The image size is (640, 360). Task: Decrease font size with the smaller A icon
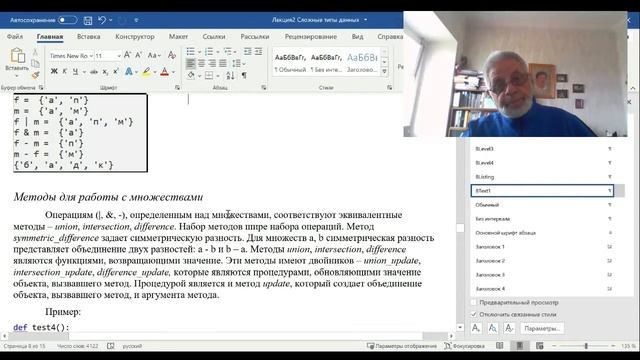[138, 55]
